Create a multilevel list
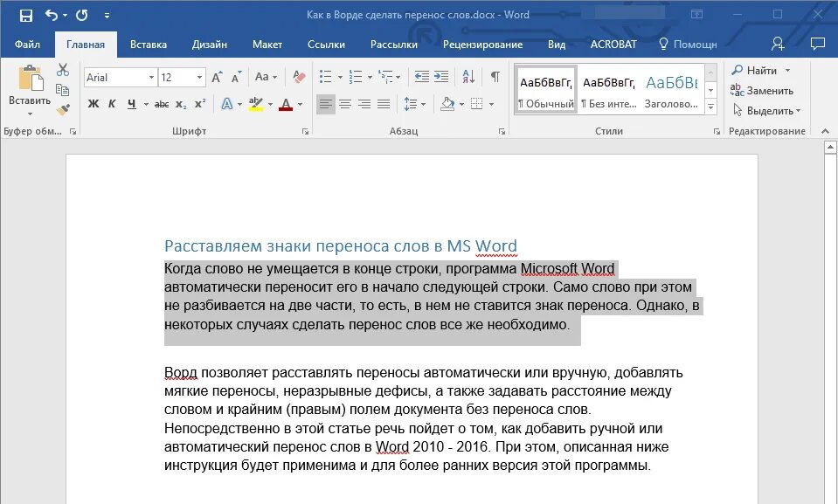The width and height of the screenshot is (838, 504). tap(385, 77)
